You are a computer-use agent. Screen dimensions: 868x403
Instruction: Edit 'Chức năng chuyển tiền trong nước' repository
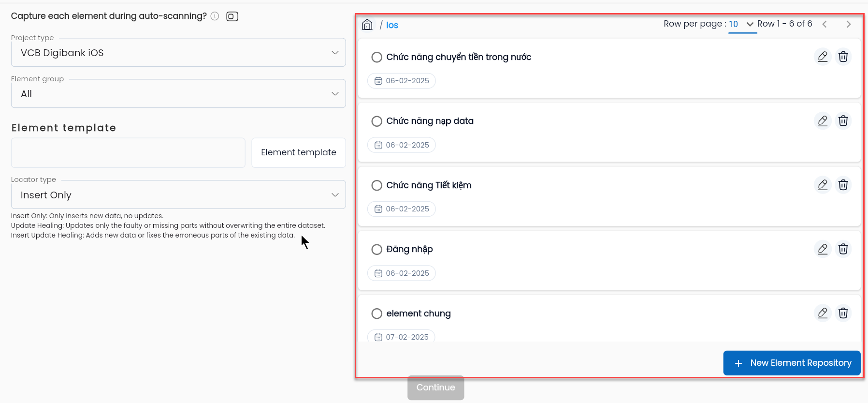[823, 57]
